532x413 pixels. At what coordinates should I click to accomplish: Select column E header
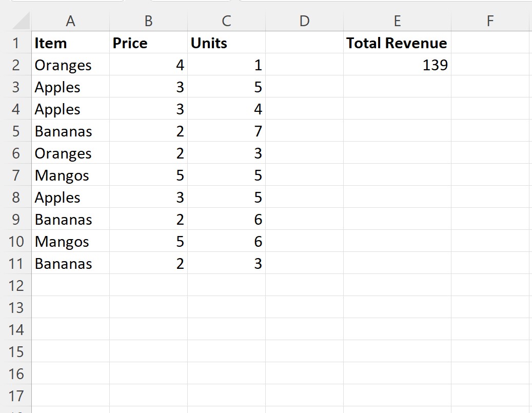pos(397,21)
